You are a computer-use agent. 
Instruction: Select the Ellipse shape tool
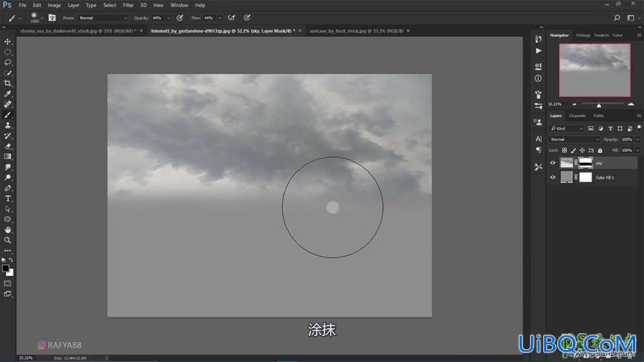7,219
